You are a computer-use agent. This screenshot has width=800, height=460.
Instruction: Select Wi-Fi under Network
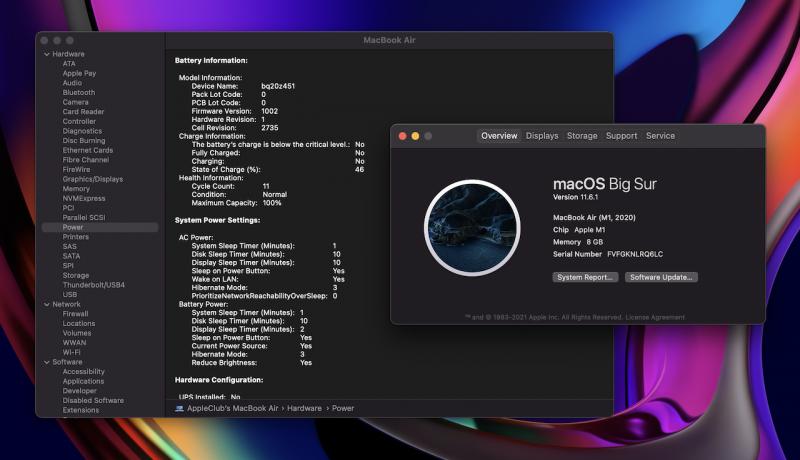tap(71, 352)
